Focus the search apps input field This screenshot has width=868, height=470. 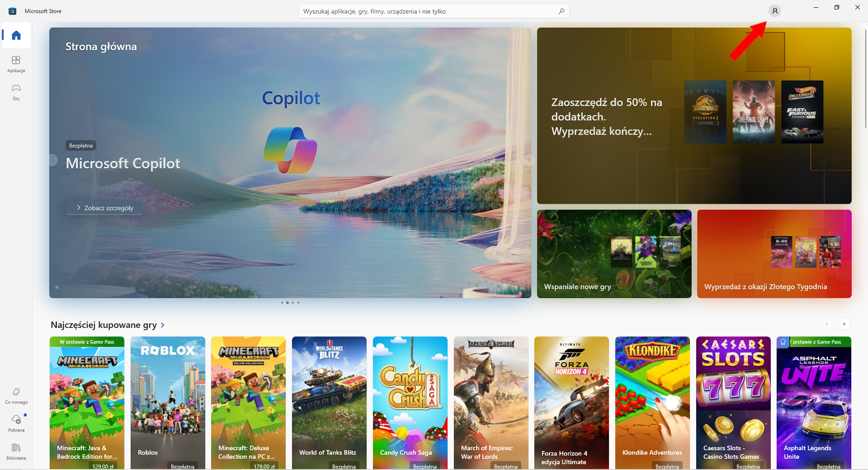point(434,11)
